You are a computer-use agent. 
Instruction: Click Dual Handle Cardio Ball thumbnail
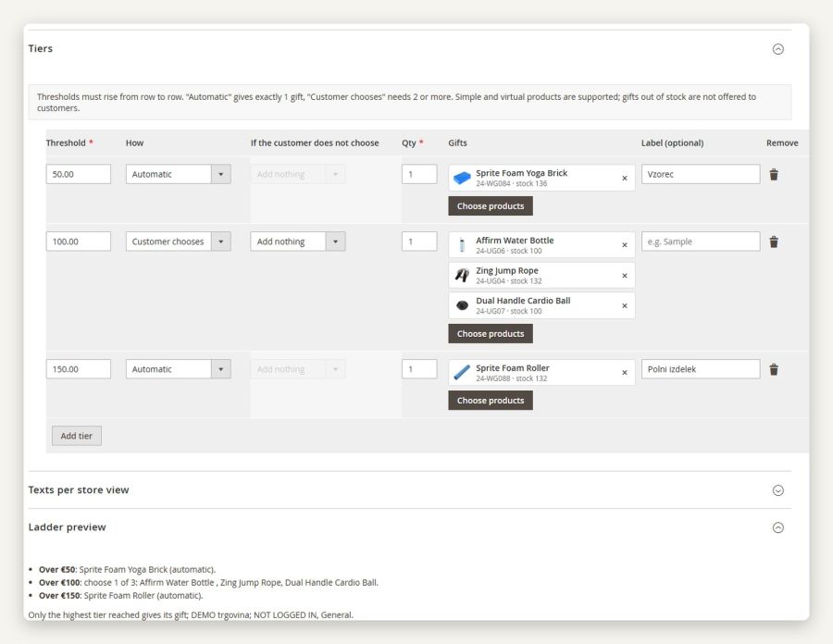[462, 305]
